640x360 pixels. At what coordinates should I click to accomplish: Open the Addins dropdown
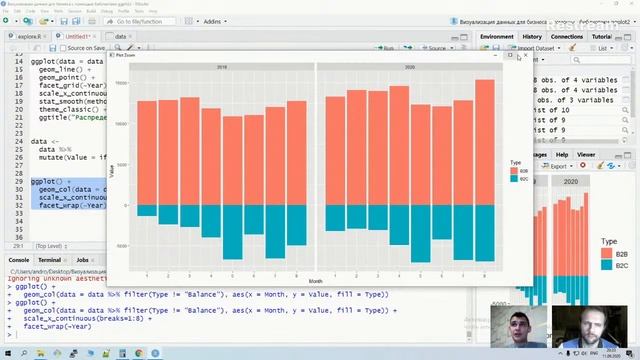click(x=215, y=21)
